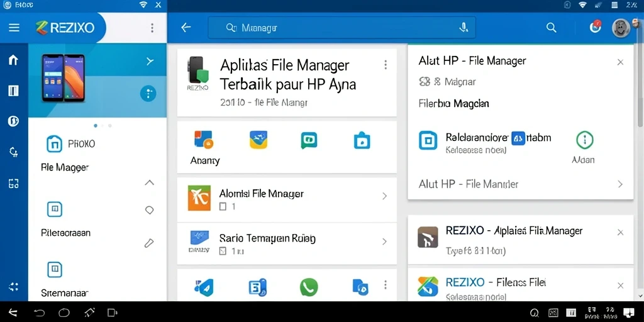
Task: Click the green circle Adan icon
Action: click(584, 140)
